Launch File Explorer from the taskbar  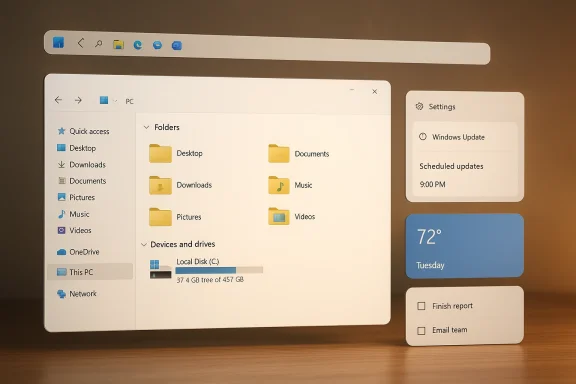[118, 44]
